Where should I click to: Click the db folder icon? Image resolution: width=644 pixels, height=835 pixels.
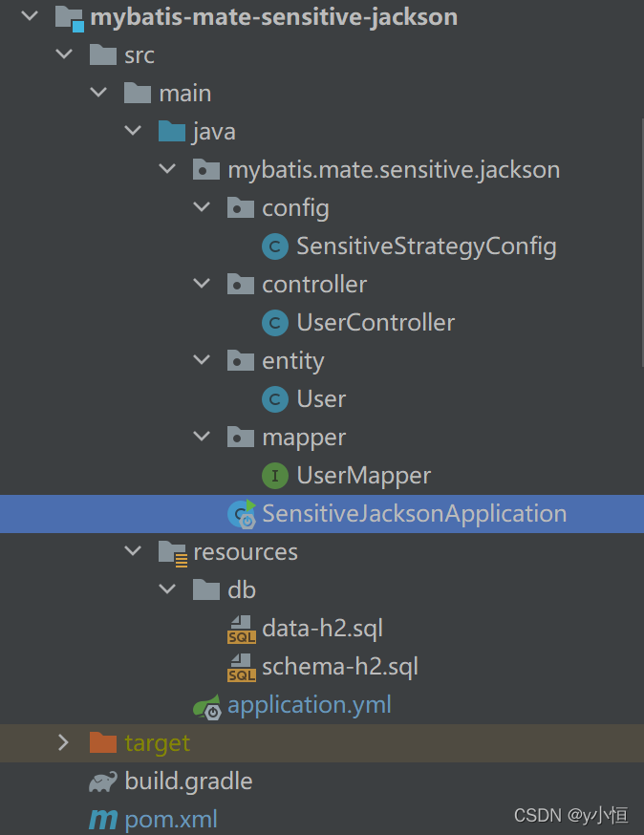pos(206,590)
